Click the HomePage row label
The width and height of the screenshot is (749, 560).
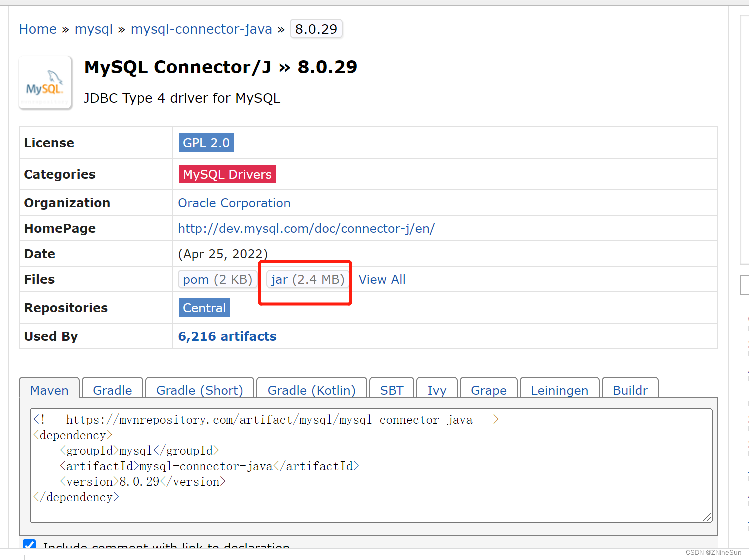pos(60,228)
